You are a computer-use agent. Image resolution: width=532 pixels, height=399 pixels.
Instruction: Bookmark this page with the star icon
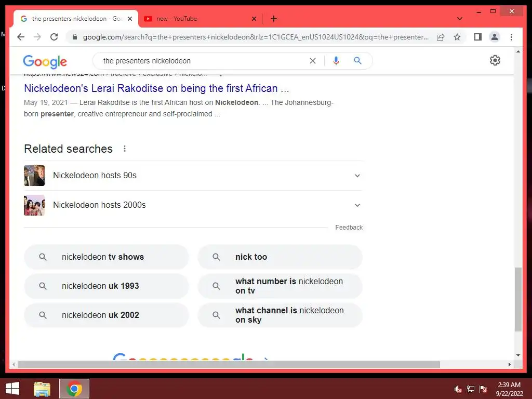tap(457, 37)
